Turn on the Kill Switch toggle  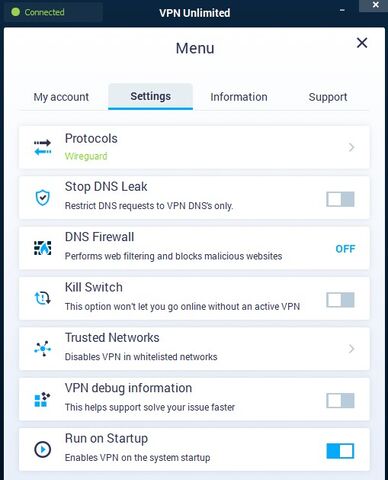[340, 300]
